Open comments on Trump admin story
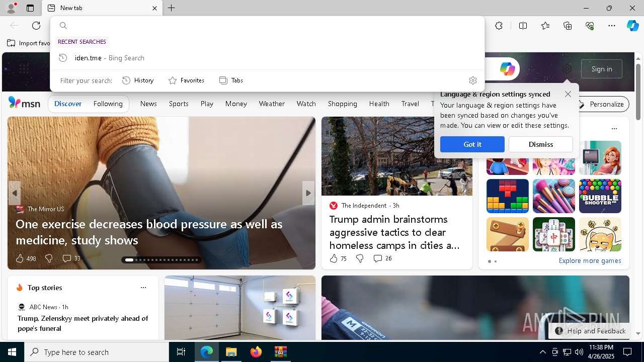 [x=382, y=258]
